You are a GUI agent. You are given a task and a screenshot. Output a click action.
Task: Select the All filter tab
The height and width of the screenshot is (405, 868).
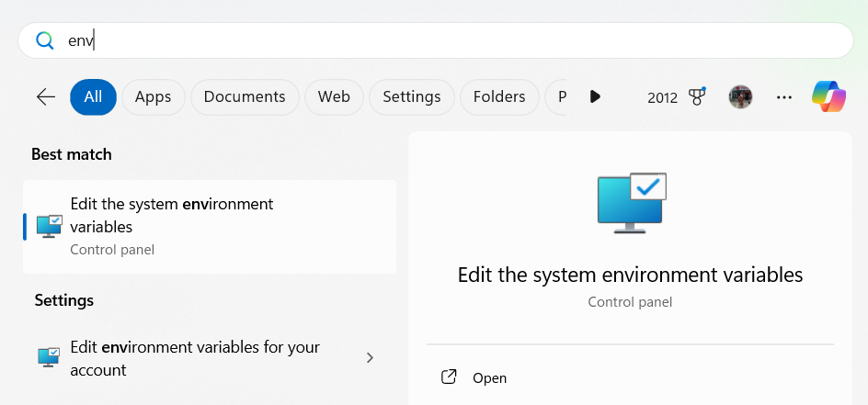[93, 97]
